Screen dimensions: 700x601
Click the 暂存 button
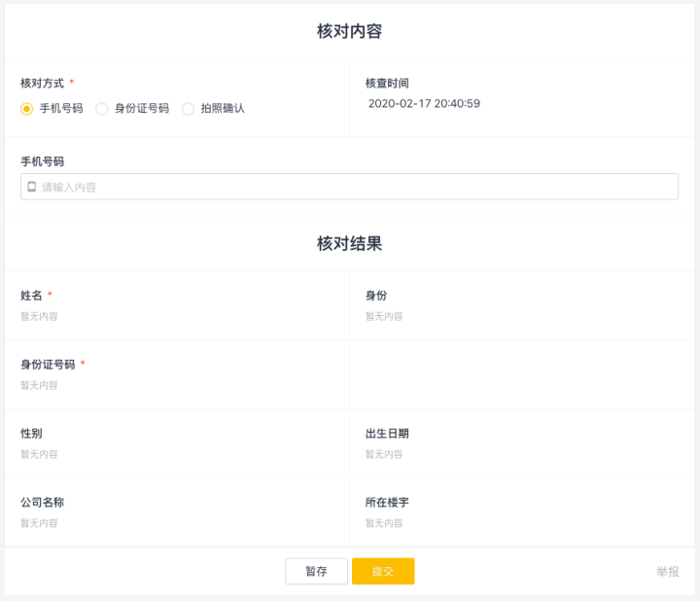316,571
